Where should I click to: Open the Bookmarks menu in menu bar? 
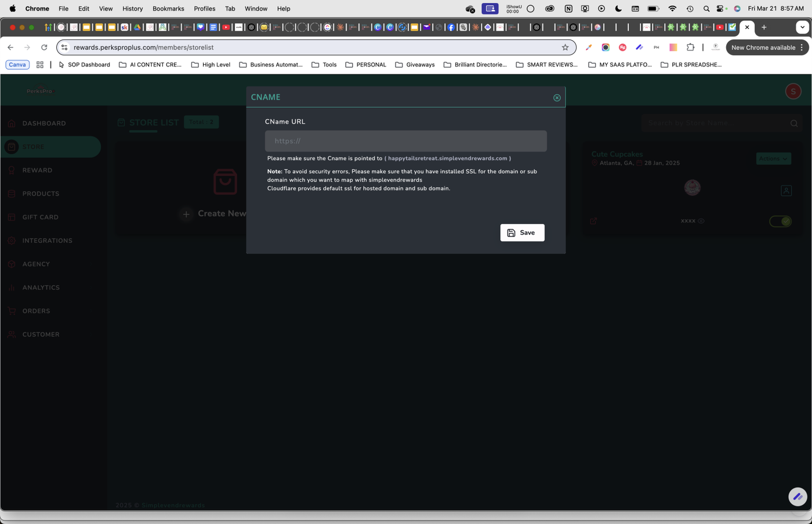click(168, 9)
